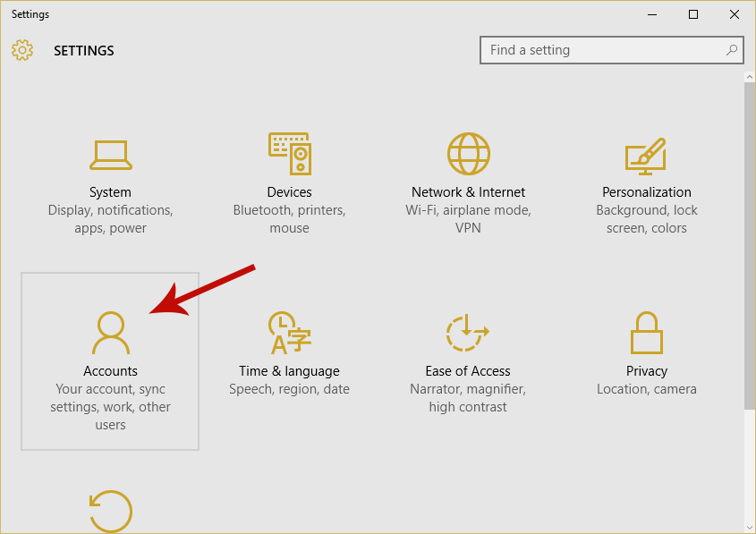The width and height of the screenshot is (756, 534).
Task: Click 'Wi-Fi, airplane mode, VPN' description
Action: 468,219
